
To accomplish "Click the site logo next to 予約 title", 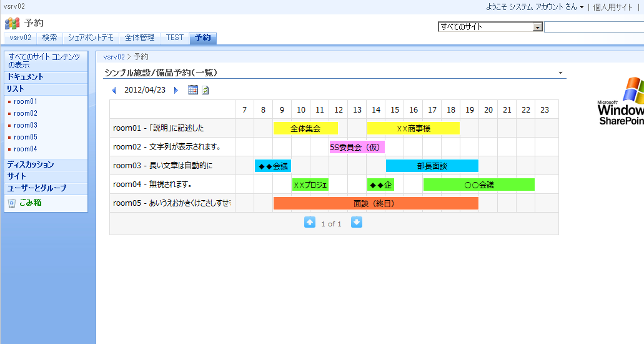I will pyautogui.click(x=12, y=23).
